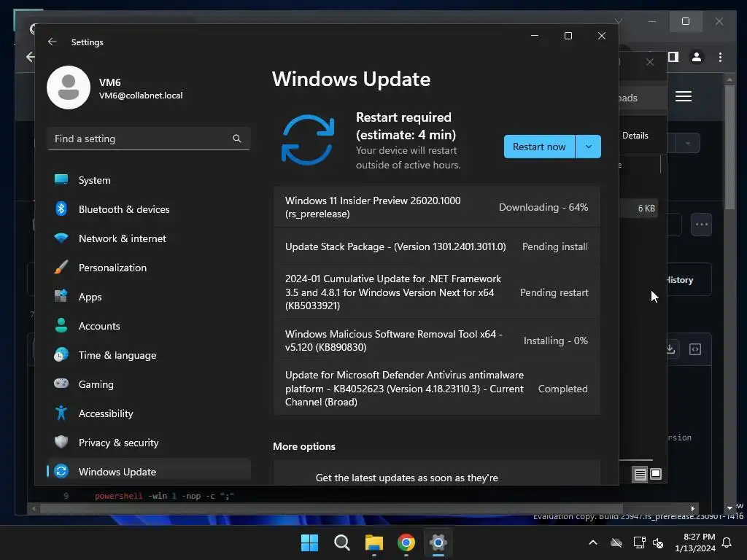Open the clock showing 8:27 PM
This screenshot has height=560, width=747.
pyautogui.click(x=695, y=542)
